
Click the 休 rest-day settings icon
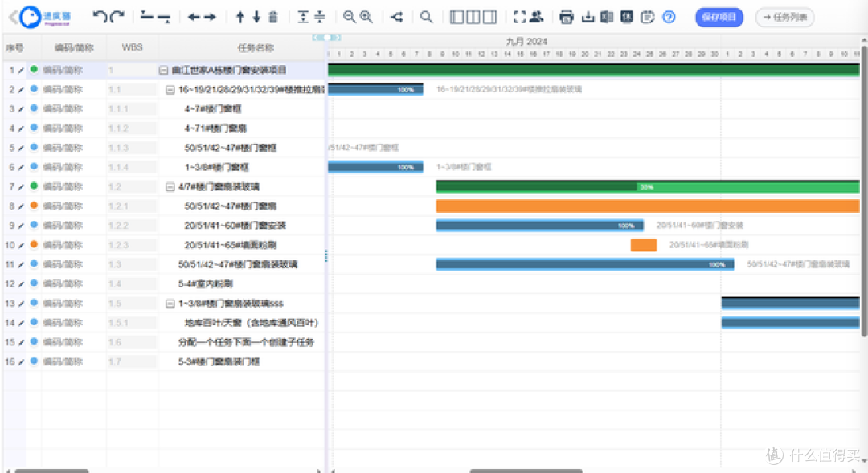[x=627, y=17]
